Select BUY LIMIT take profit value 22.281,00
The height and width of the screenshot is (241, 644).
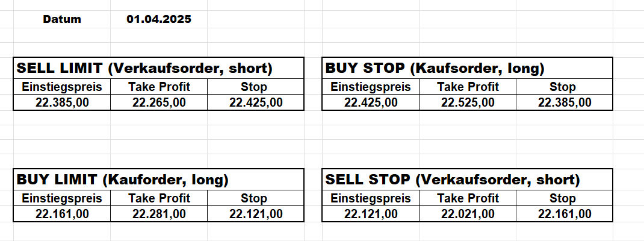[159, 213]
